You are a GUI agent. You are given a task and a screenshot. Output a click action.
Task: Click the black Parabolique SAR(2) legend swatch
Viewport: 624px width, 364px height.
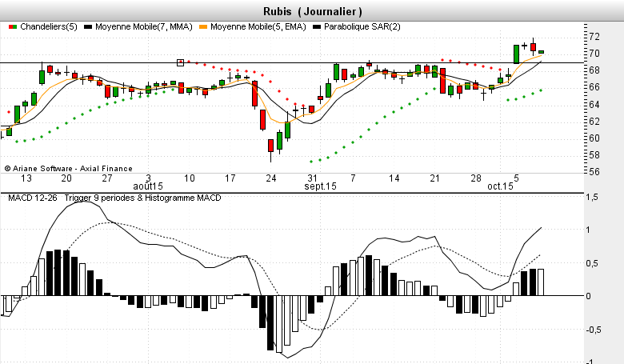pyautogui.click(x=317, y=26)
